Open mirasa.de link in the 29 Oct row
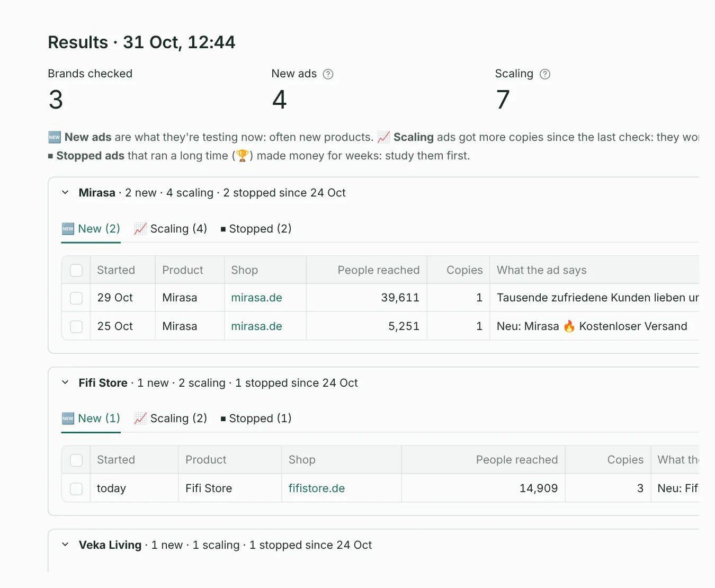Viewport: 715px width, 588px height. (x=256, y=298)
